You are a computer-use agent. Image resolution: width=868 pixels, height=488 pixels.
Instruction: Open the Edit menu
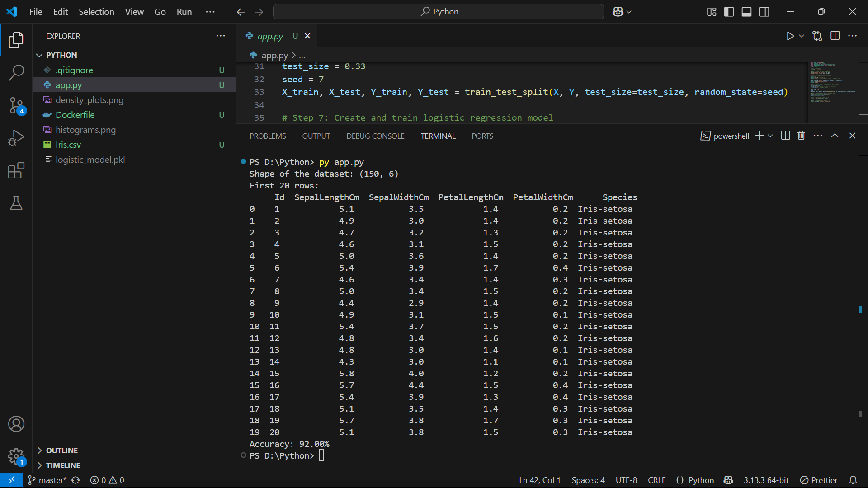coord(61,12)
